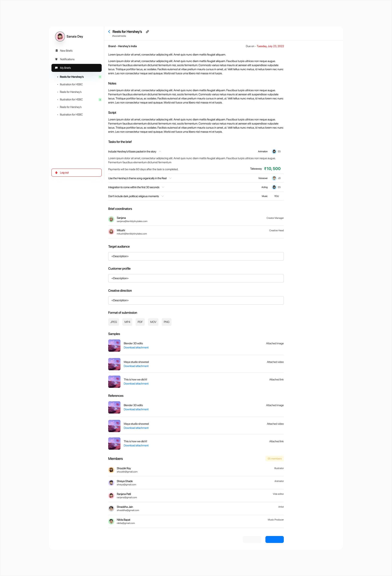Click the copy link icon next to title

(147, 31)
